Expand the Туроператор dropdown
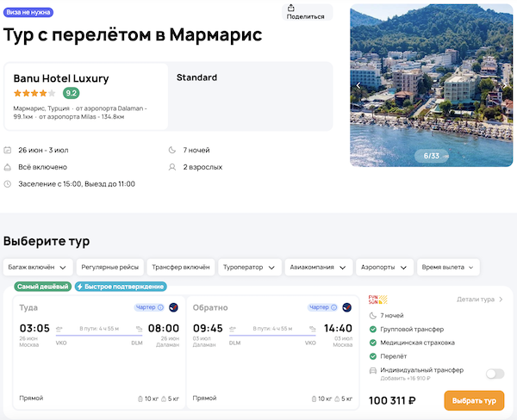 pyautogui.click(x=249, y=267)
